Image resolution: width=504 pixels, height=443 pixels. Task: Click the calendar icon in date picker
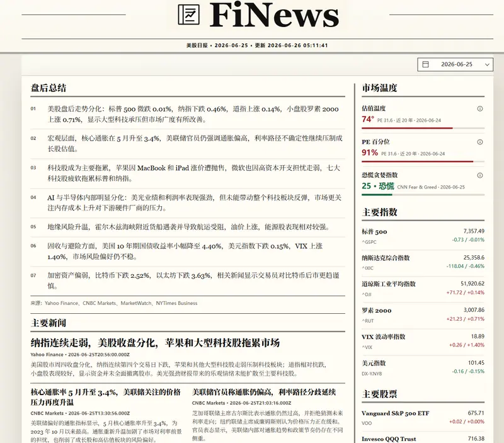pyautogui.click(x=425, y=64)
